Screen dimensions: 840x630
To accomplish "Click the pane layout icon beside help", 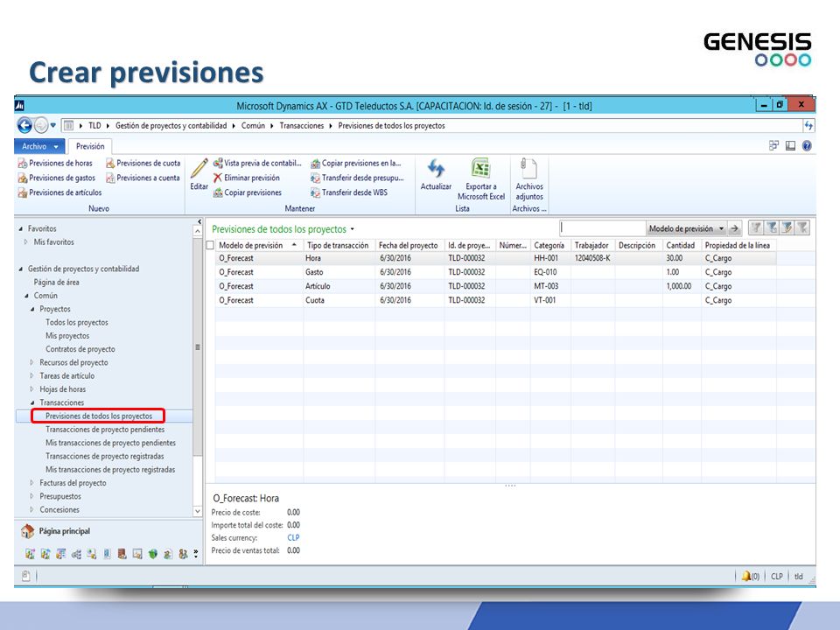I will 790,146.
